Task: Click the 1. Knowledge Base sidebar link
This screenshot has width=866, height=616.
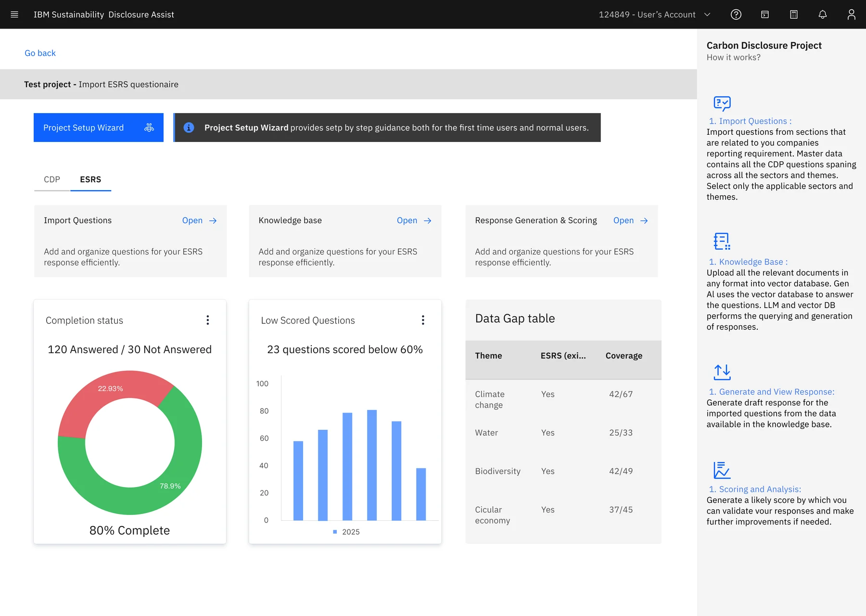Action: click(x=748, y=262)
